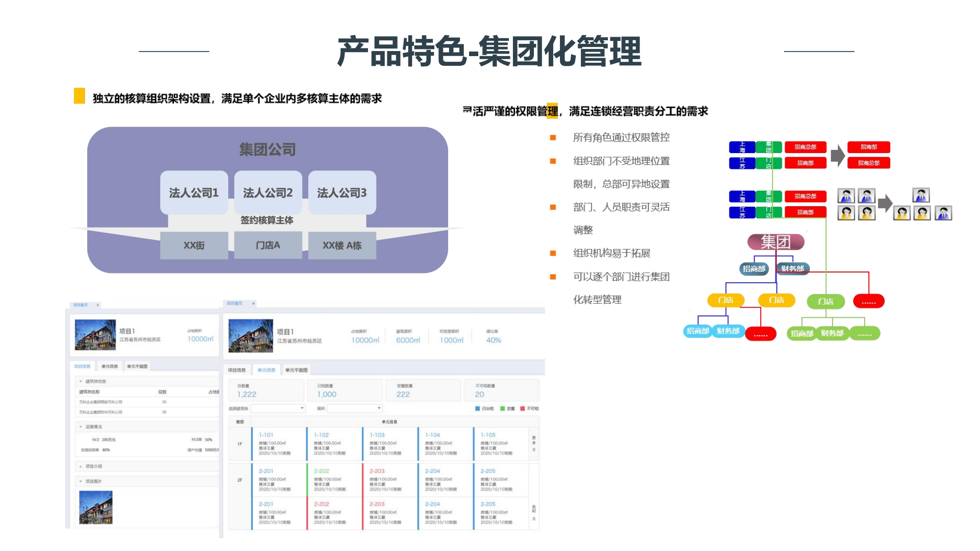Collapse the 建筑物信息 section

(x=81, y=382)
